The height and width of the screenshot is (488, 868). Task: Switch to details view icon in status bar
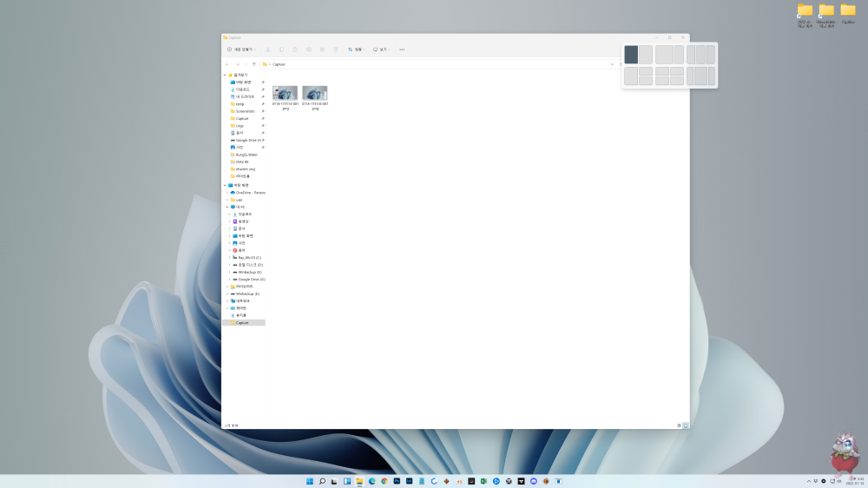coord(680,425)
